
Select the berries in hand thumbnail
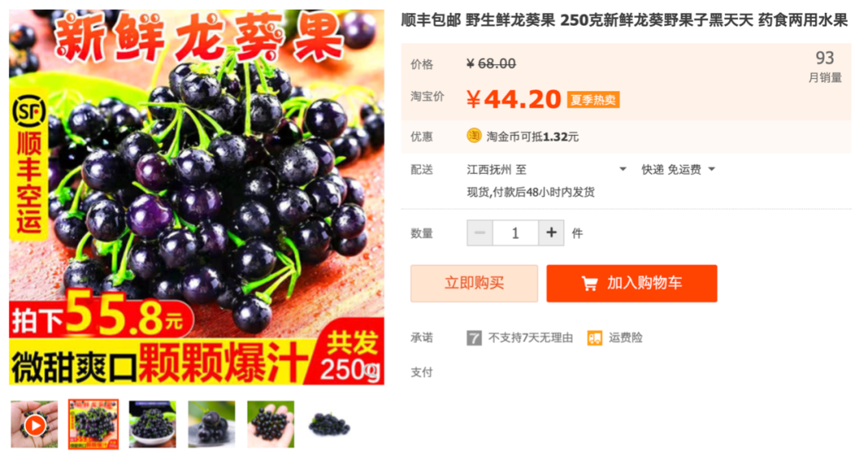pyautogui.click(x=271, y=425)
